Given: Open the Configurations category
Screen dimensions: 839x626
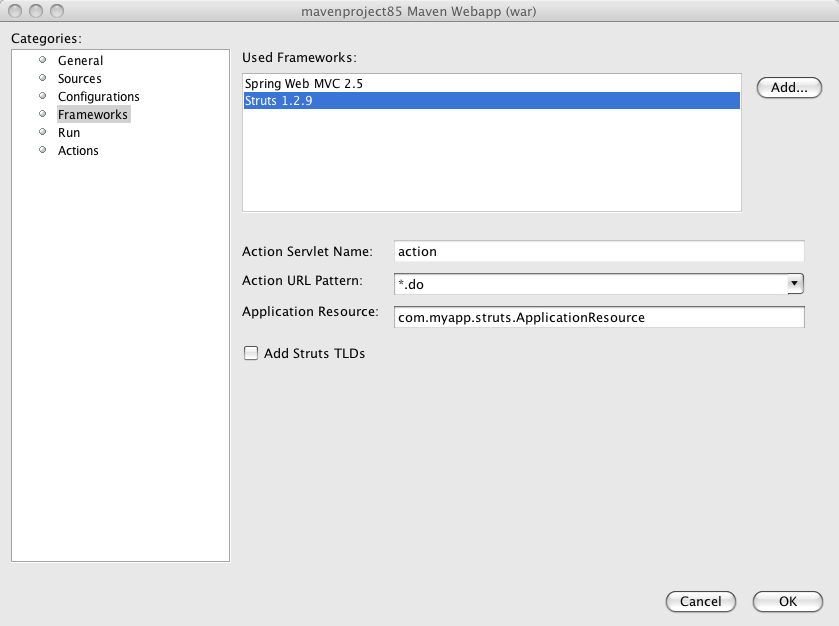Looking at the screenshot, I should pos(98,97).
